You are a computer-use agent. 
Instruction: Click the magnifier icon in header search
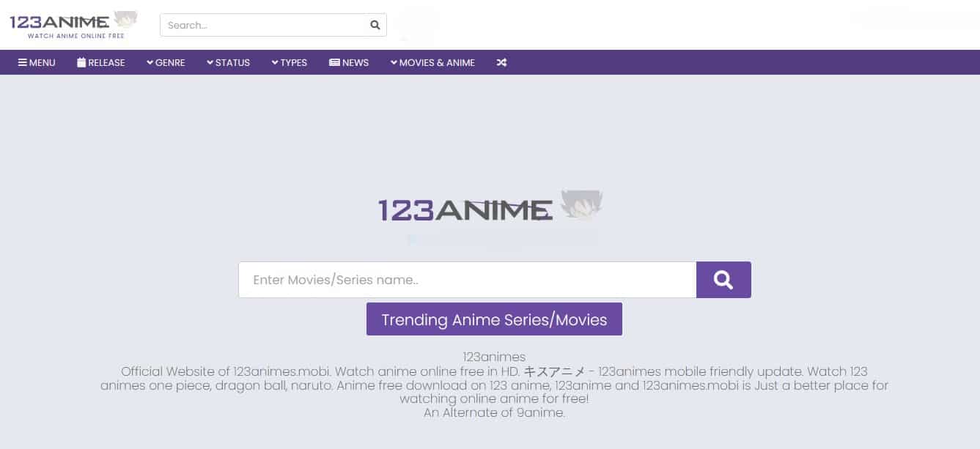tap(375, 25)
